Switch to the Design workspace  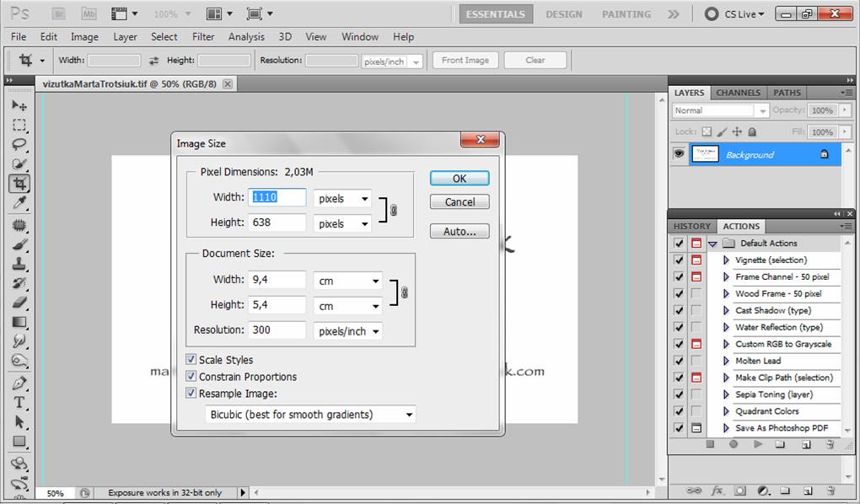[x=564, y=14]
